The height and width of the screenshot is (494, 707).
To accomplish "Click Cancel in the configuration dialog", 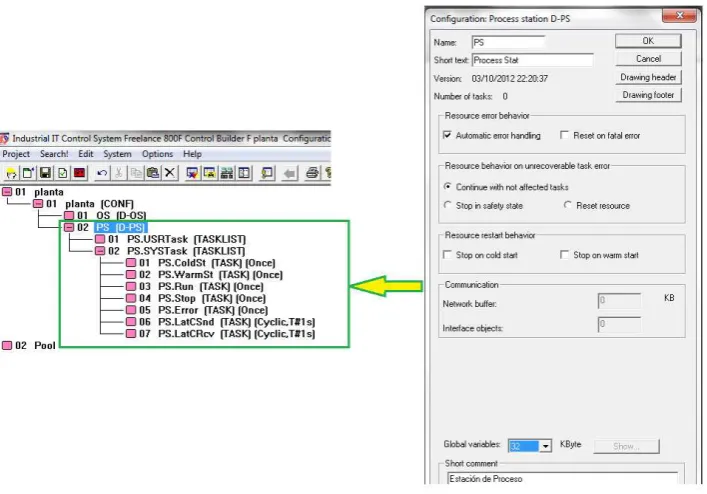I will click(648, 59).
